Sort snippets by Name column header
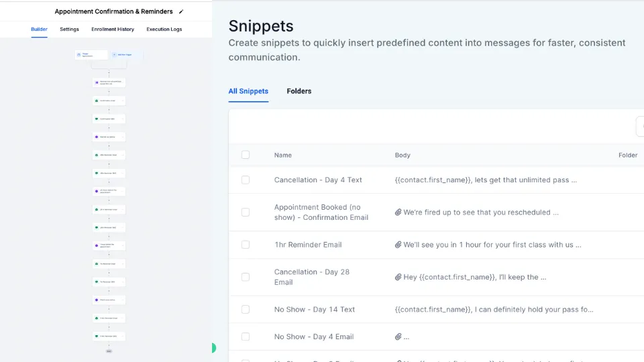This screenshot has width=644, height=362. click(x=283, y=155)
